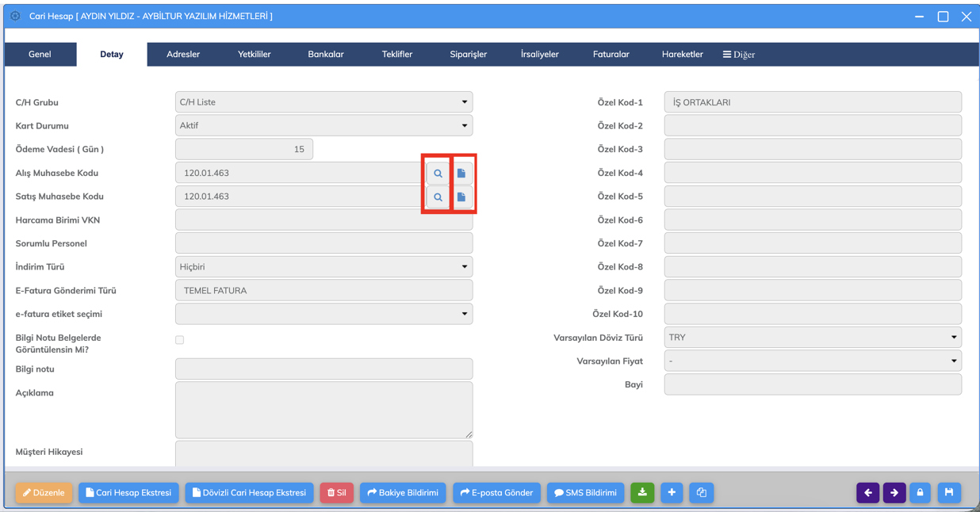Click the Cari Hesap Ekstresi button
Viewport: 980px width, 512px height.
point(128,493)
